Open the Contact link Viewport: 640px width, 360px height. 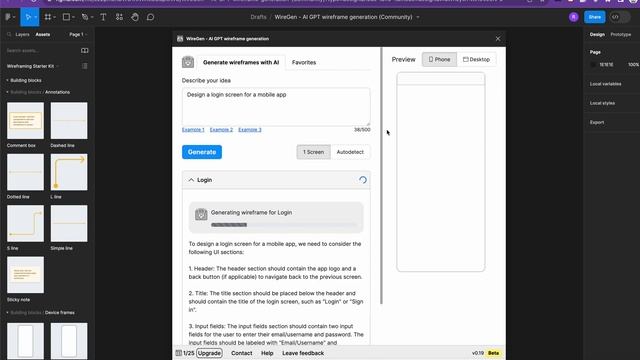[x=242, y=353]
